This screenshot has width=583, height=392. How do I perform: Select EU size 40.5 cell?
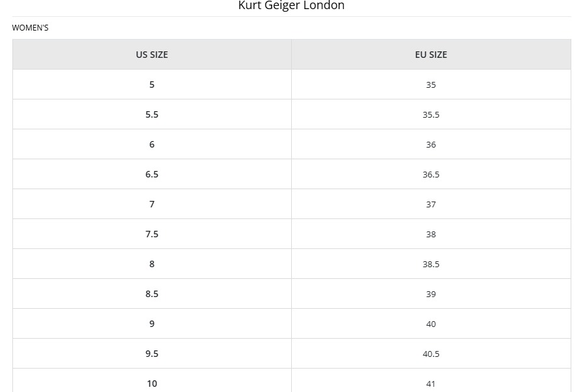[431, 354]
